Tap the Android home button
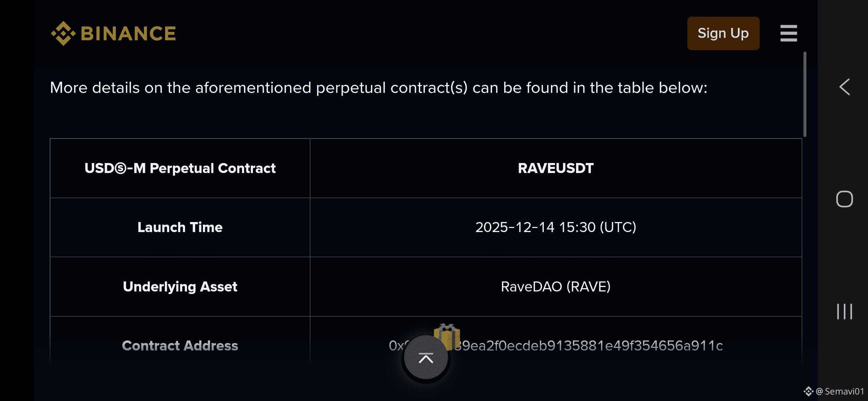 click(x=845, y=199)
